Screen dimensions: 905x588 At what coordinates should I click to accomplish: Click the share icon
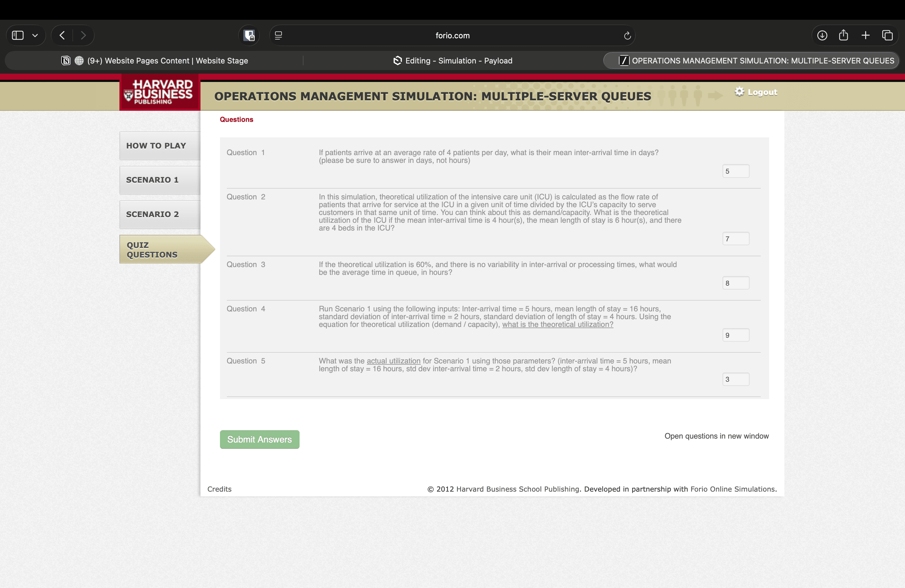[843, 35]
